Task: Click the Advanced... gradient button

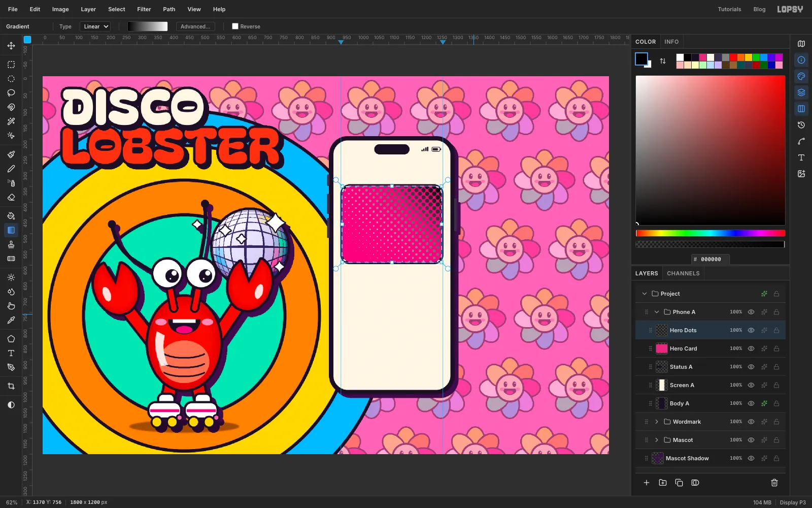Action: click(x=195, y=26)
